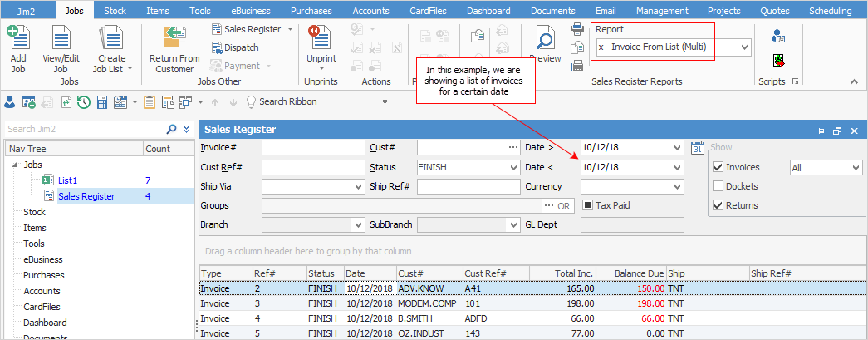Click Return From Customer icon
The image size is (868, 340).
point(175,39)
